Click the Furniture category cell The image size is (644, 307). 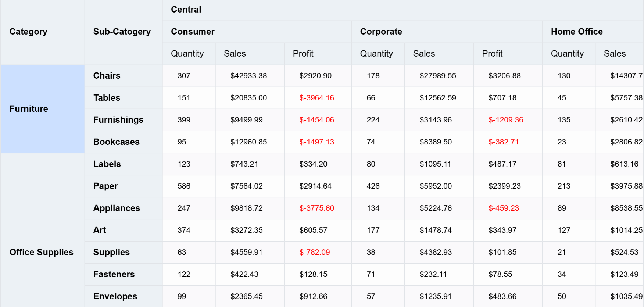point(29,109)
